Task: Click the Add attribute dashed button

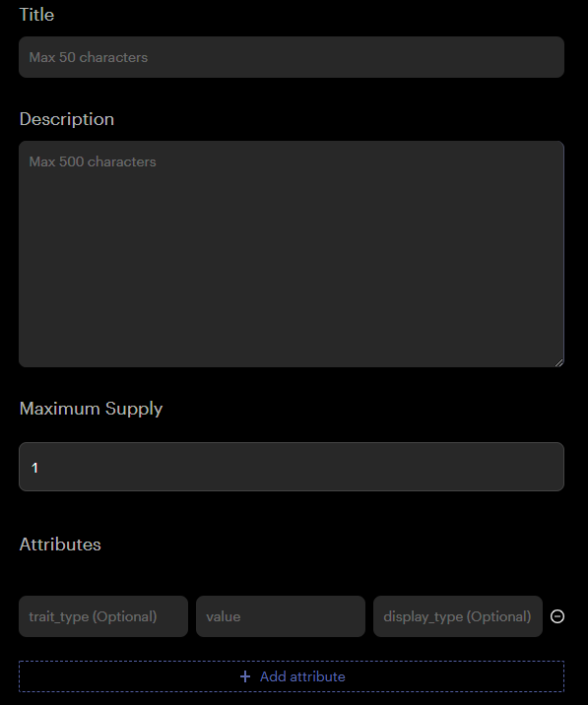Action: (292, 676)
